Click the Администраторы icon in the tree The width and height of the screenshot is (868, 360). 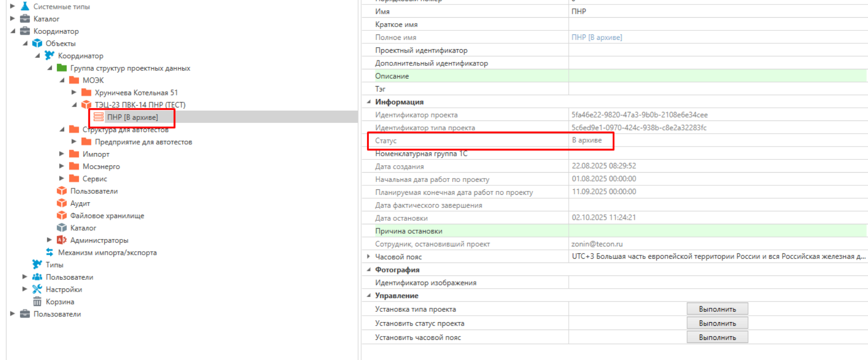[61, 240]
